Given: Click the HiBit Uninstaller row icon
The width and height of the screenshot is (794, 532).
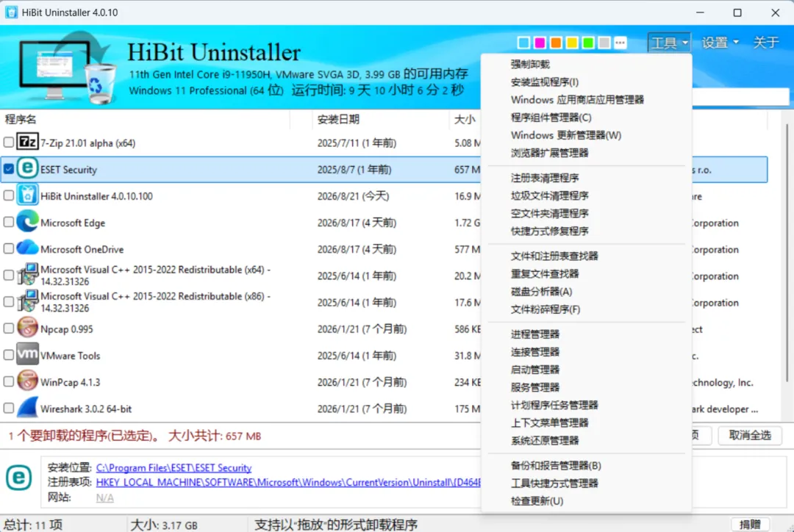Looking at the screenshot, I should (27, 195).
